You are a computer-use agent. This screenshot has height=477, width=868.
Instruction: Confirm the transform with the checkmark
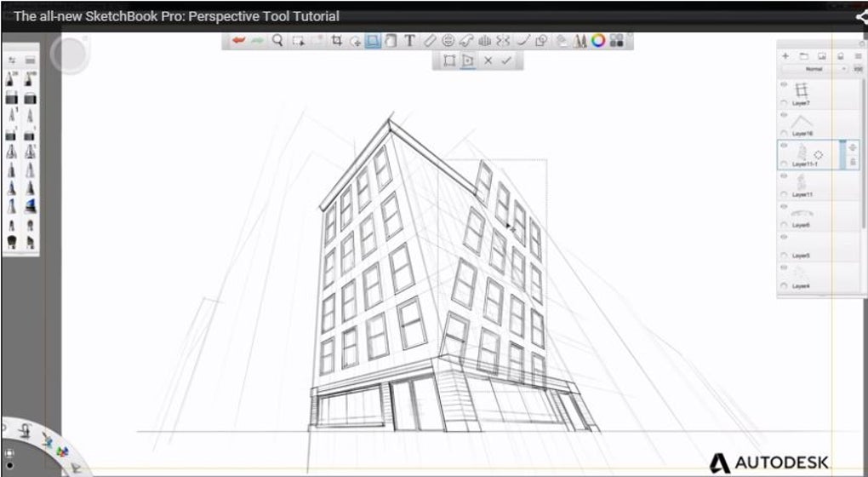pos(506,61)
